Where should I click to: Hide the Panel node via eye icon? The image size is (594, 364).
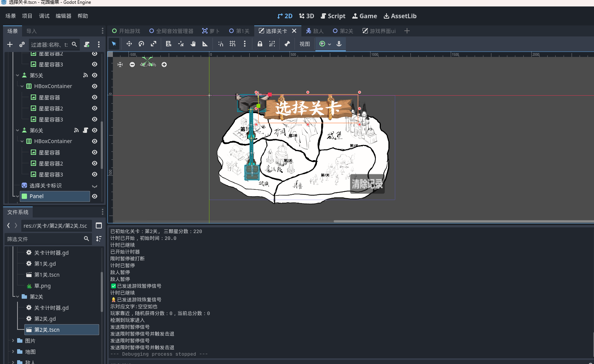[95, 196]
